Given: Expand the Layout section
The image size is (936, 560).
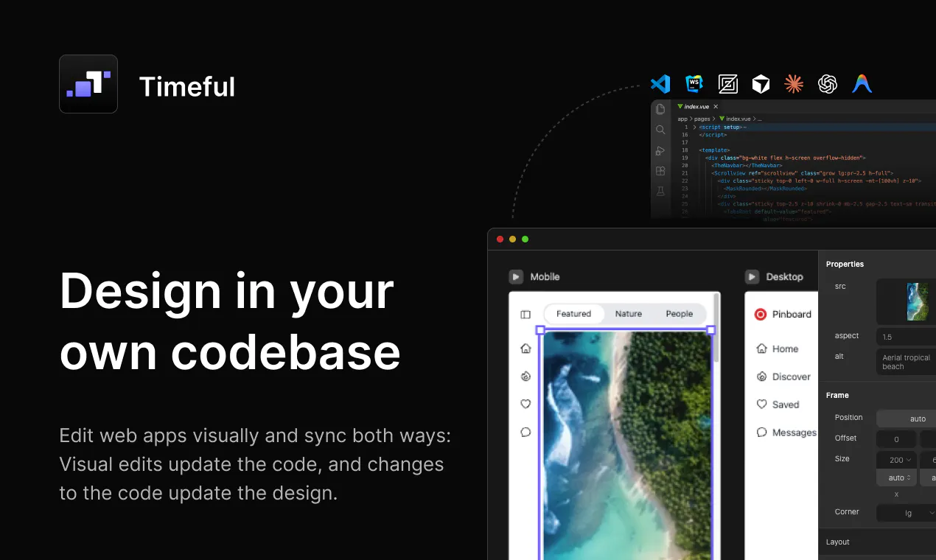Looking at the screenshot, I should [877, 542].
